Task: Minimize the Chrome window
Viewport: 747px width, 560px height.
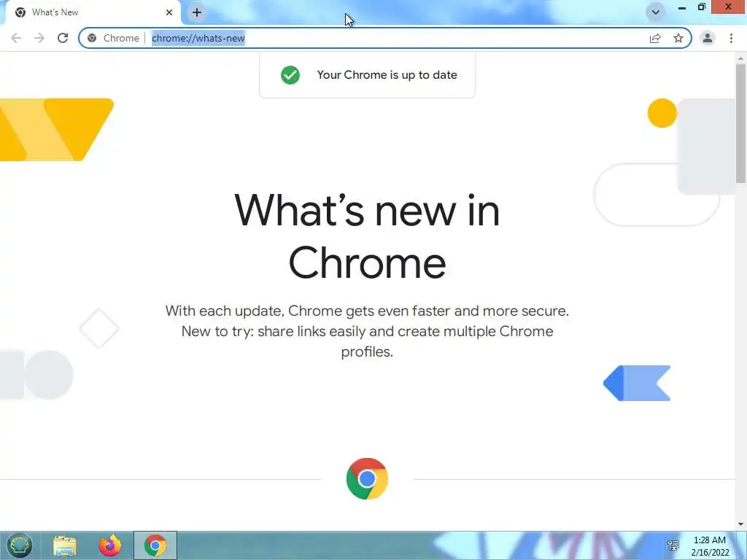Action: (682, 7)
